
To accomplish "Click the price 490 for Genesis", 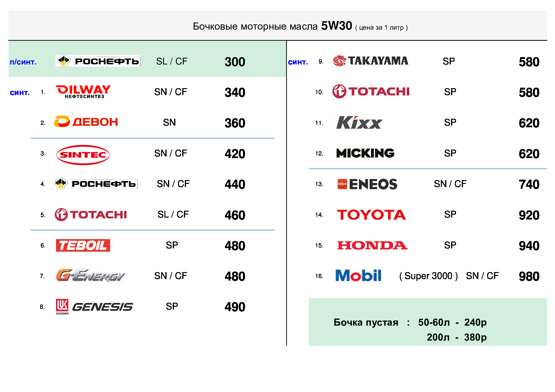I will (235, 307).
